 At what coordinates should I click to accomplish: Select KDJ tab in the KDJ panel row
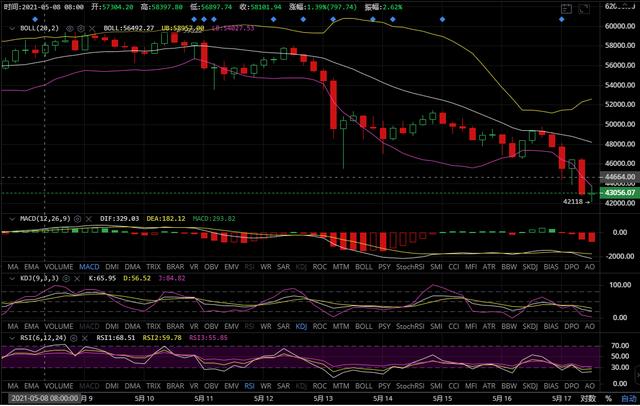301,326
